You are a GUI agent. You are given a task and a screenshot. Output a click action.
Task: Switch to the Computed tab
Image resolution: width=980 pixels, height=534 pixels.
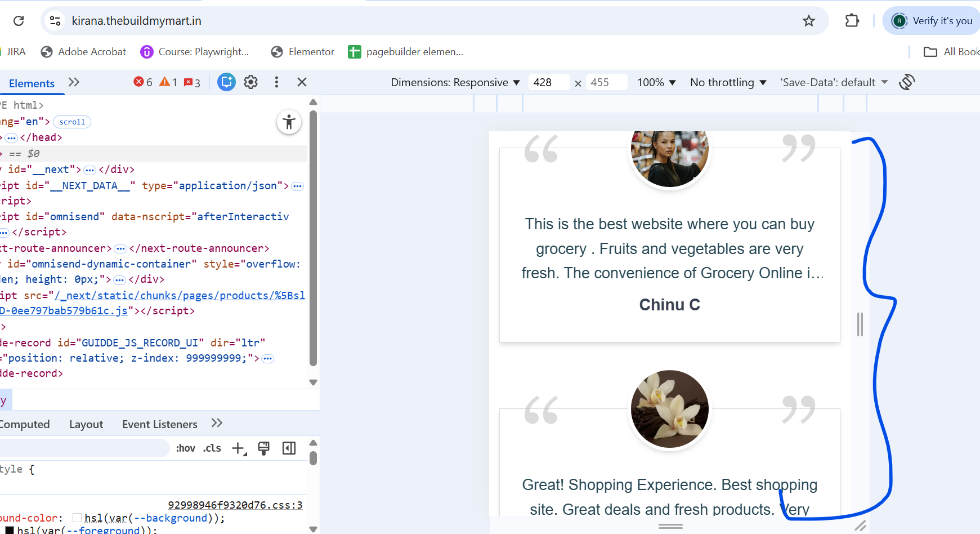[25, 424]
